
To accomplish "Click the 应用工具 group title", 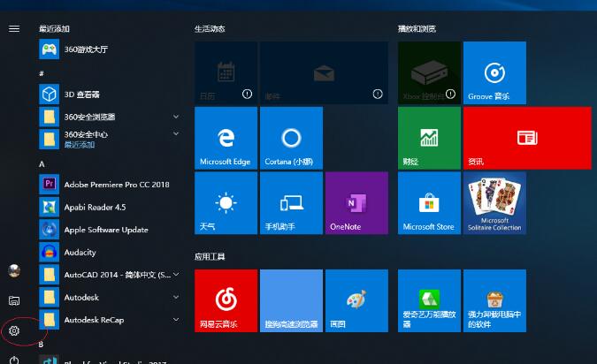I will tap(210, 257).
